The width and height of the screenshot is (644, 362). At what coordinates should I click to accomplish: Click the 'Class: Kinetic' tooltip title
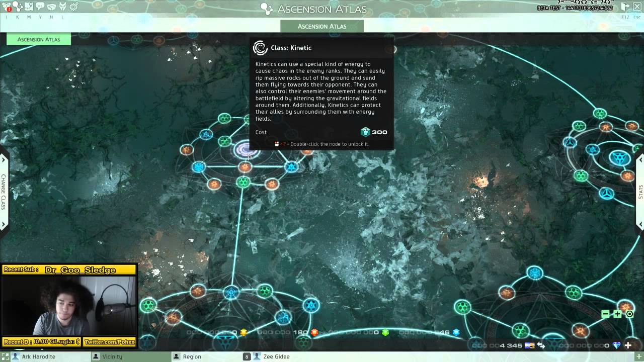pyautogui.click(x=291, y=48)
